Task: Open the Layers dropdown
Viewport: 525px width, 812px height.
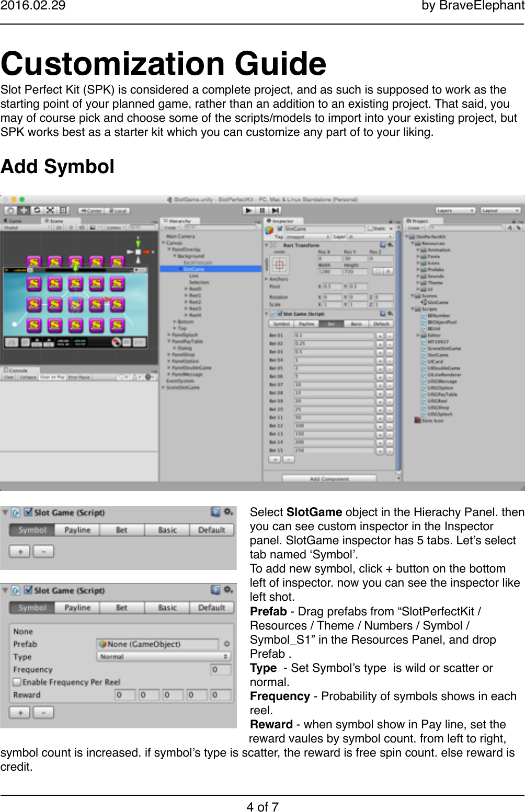Action: coord(455,210)
